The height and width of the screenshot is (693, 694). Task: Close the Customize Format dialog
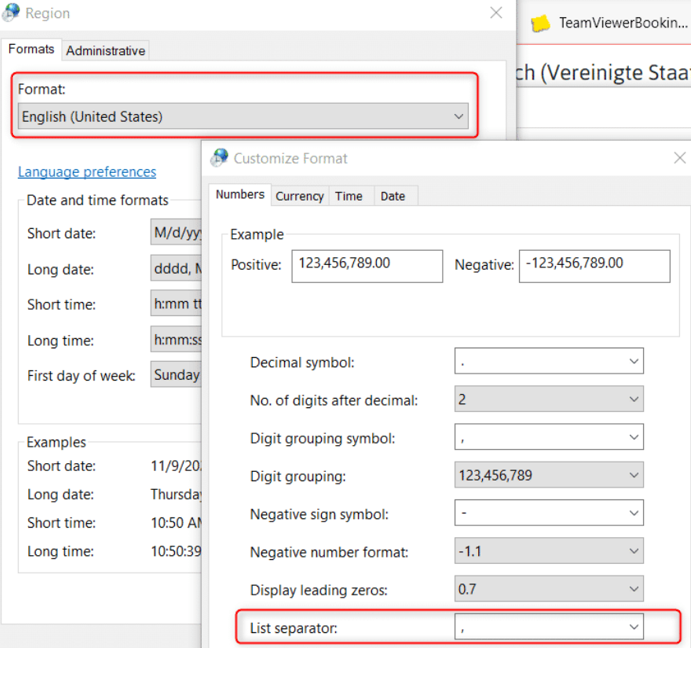pos(679,158)
